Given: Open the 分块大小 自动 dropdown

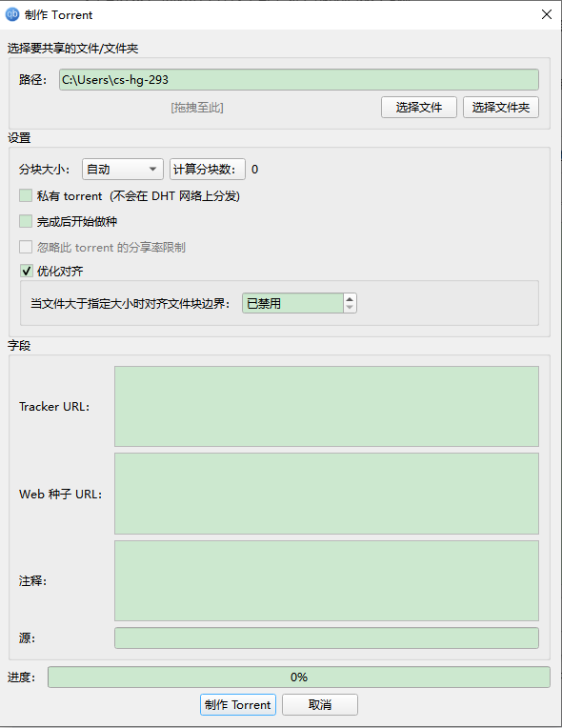Looking at the screenshot, I should 123,169.
